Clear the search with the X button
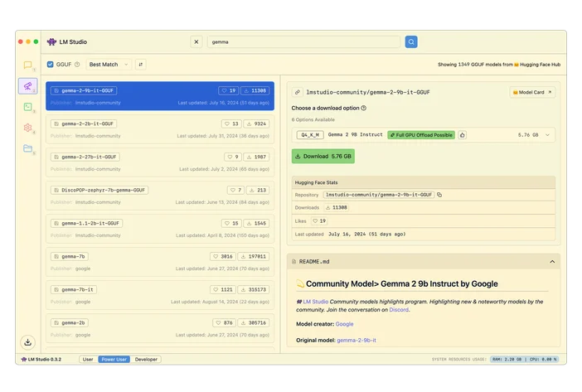582x392 pixels. click(x=196, y=41)
